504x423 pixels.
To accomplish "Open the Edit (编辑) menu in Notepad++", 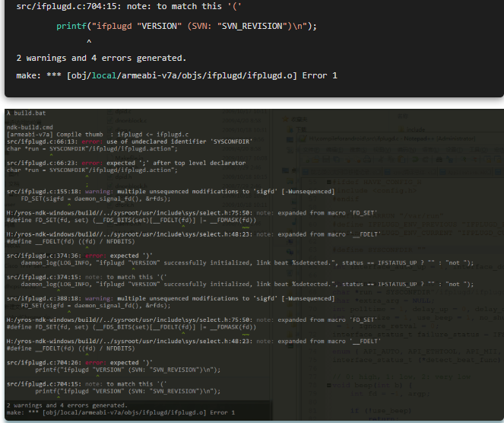I will [x=333, y=150].
